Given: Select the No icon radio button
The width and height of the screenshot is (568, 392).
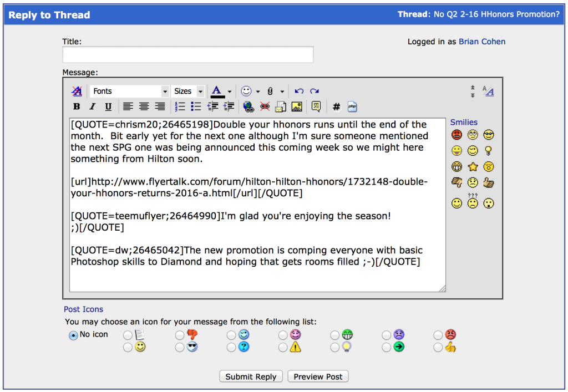Looking at the screenshot, I should 72,334.
